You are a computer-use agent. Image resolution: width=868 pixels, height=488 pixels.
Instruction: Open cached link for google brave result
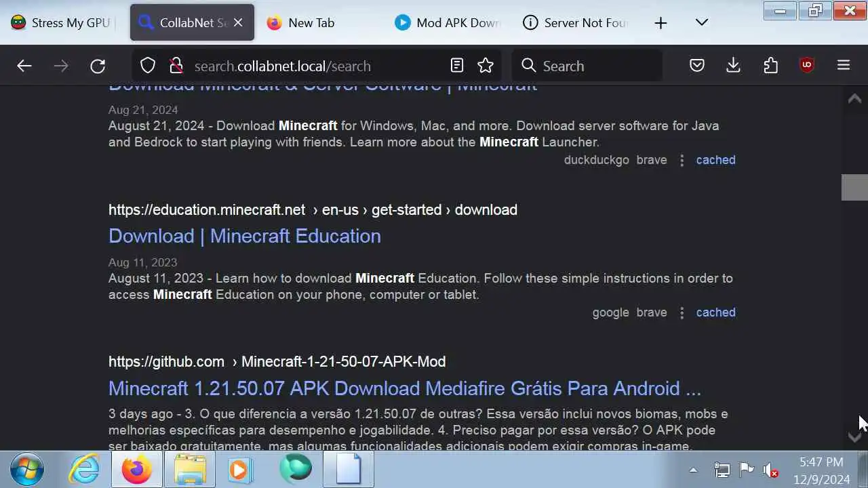coord(715,312)
